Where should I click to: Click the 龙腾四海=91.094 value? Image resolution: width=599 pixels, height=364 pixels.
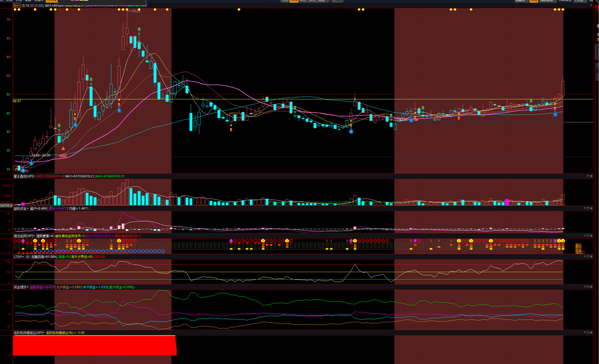[x=44, y=257]
